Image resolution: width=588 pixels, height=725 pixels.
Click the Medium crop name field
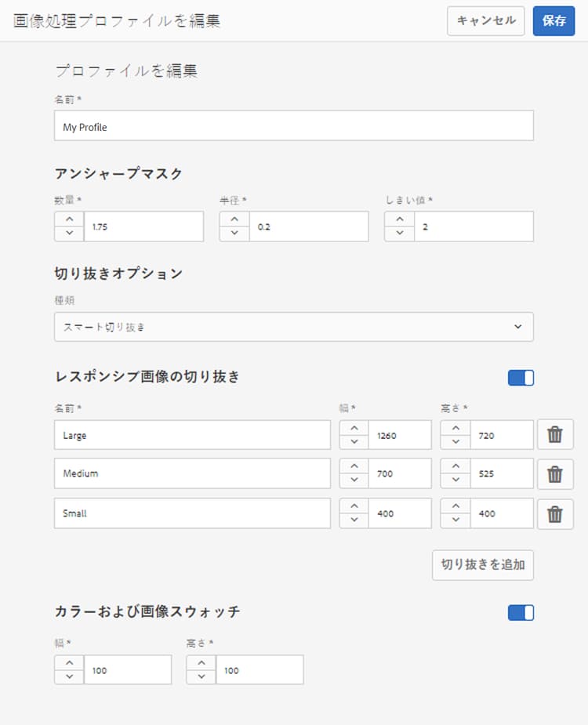[192, 474]
